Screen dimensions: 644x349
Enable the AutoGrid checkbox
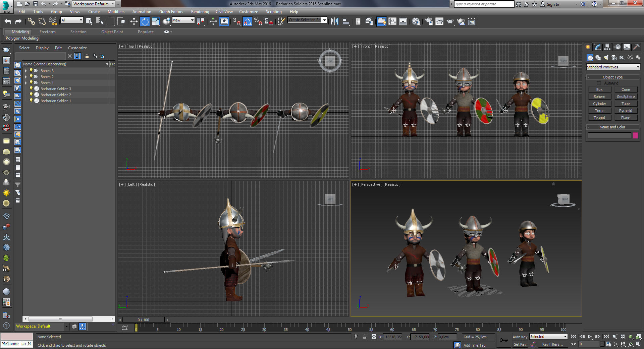point(599,83)
